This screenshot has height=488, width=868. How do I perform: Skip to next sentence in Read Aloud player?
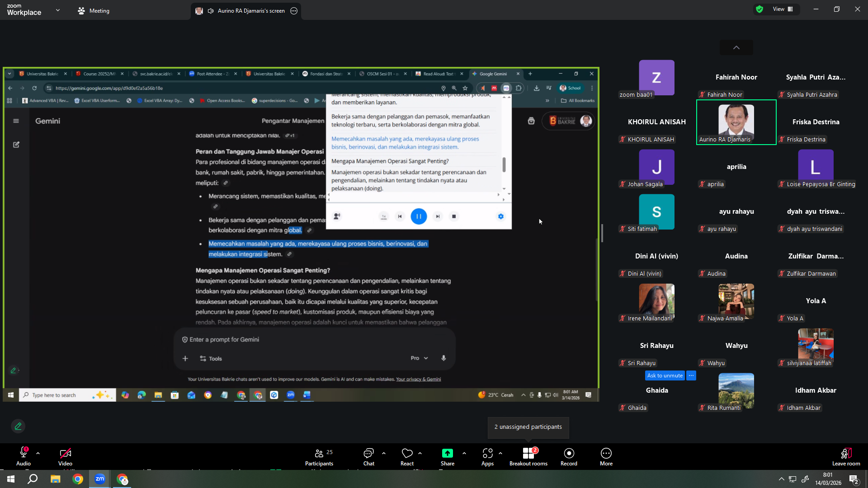[x=438, y=216]
